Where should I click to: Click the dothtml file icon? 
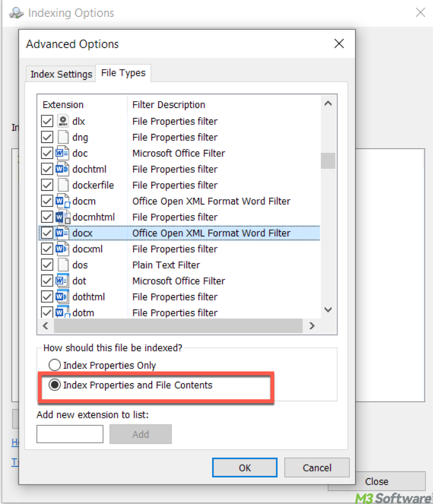tap(62, 296)
